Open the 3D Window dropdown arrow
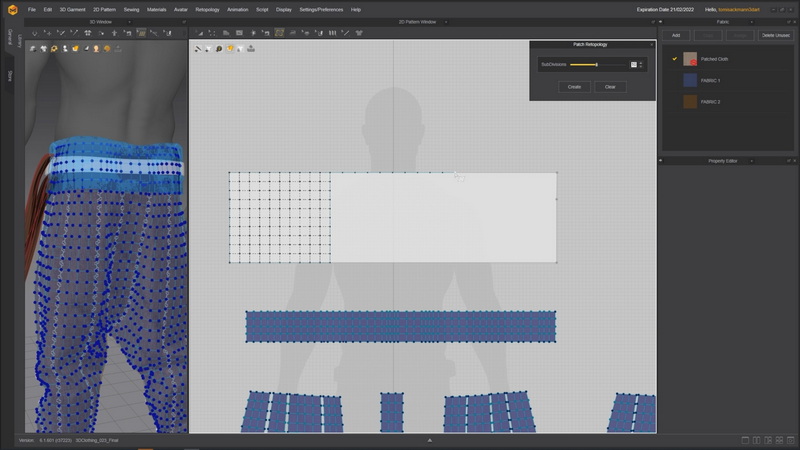The height and width of the screenshot is (450, 800). click(129, 22)
